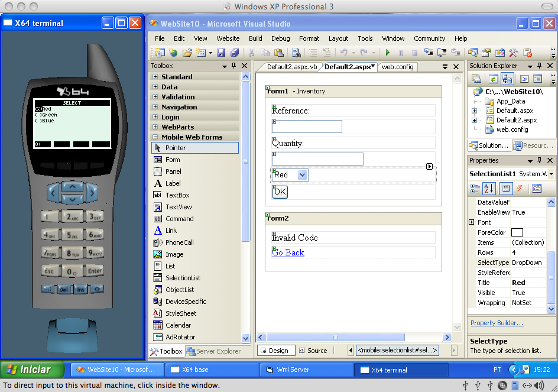This screenshot has height=392, width=558.
Task: Pin the Toolbox panel with pushpin icon
Action: click(x=234, y=66)
